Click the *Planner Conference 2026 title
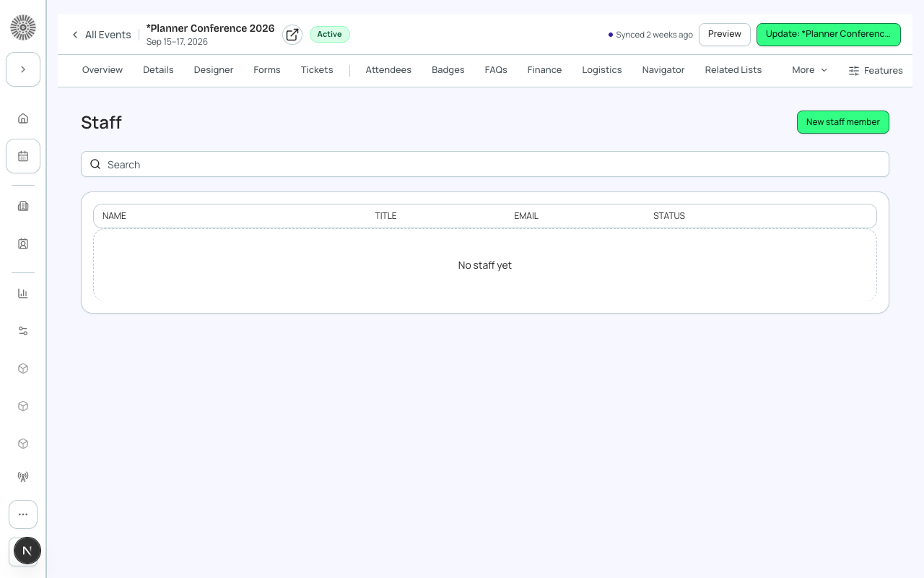 (x=210, y=28)
